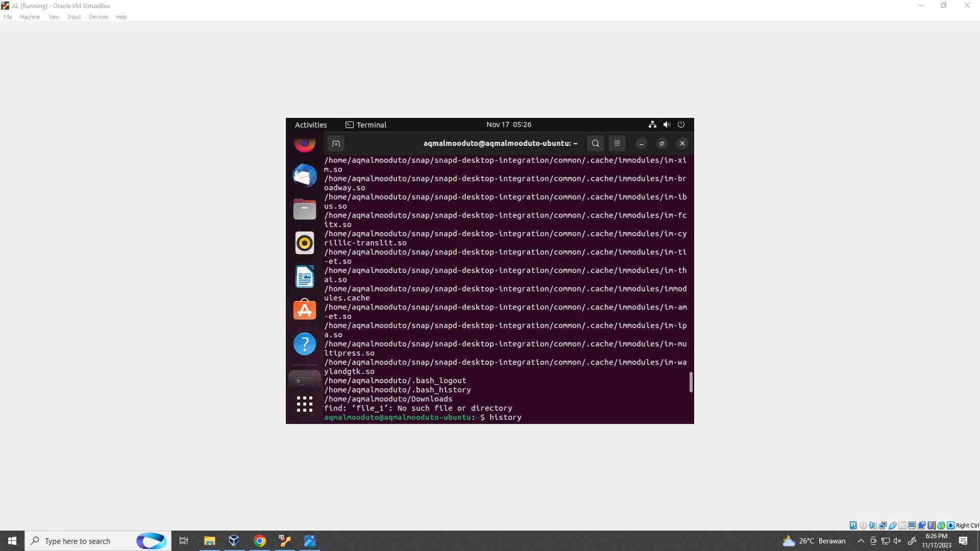Click the line /home/aqmalmooduto/Downloads

[x=388, y=399]
